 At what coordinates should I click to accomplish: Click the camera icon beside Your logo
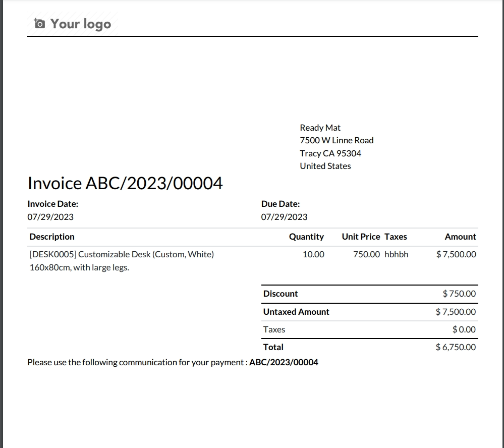(x=39, y=24)
